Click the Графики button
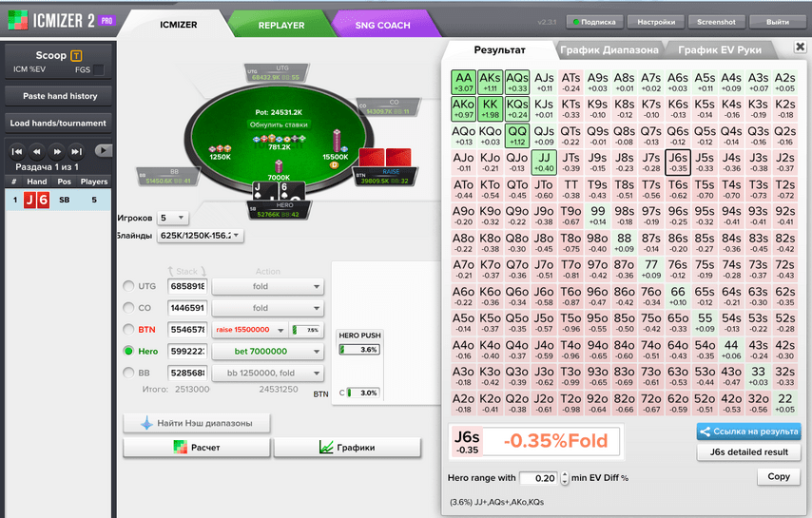812x518 pixels. tap(347, 448)
